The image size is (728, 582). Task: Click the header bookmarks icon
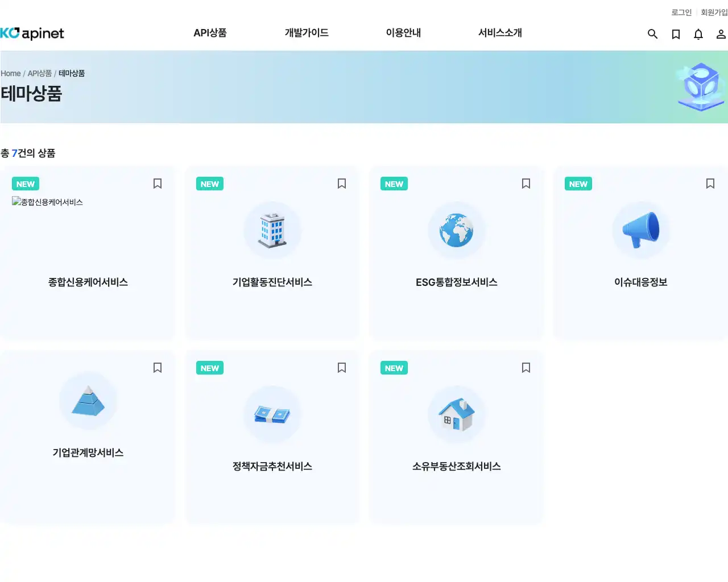click(x=676, y=34)
